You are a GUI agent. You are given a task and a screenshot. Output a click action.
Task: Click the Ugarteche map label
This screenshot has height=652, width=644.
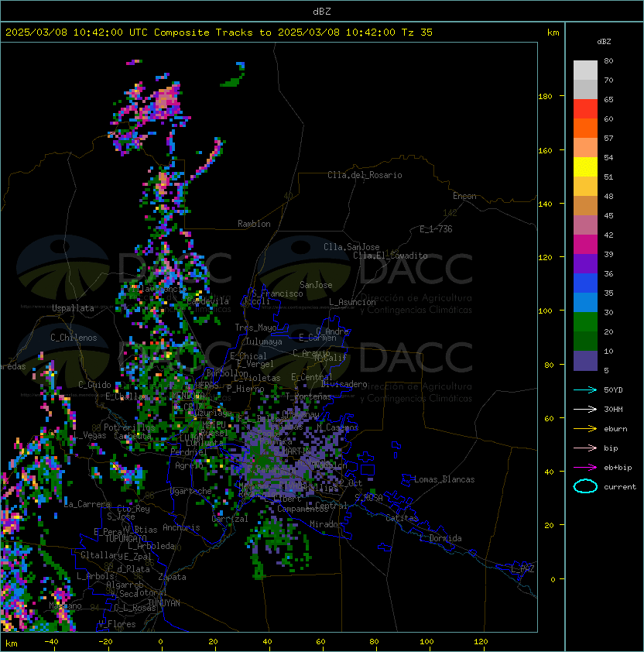click(191, 491)
